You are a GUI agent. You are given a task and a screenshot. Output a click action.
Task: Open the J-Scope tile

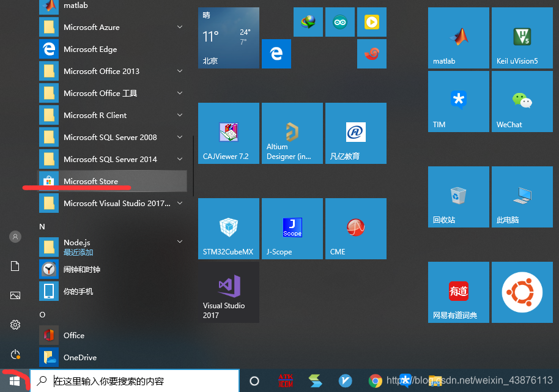click(x=292, y=229)
